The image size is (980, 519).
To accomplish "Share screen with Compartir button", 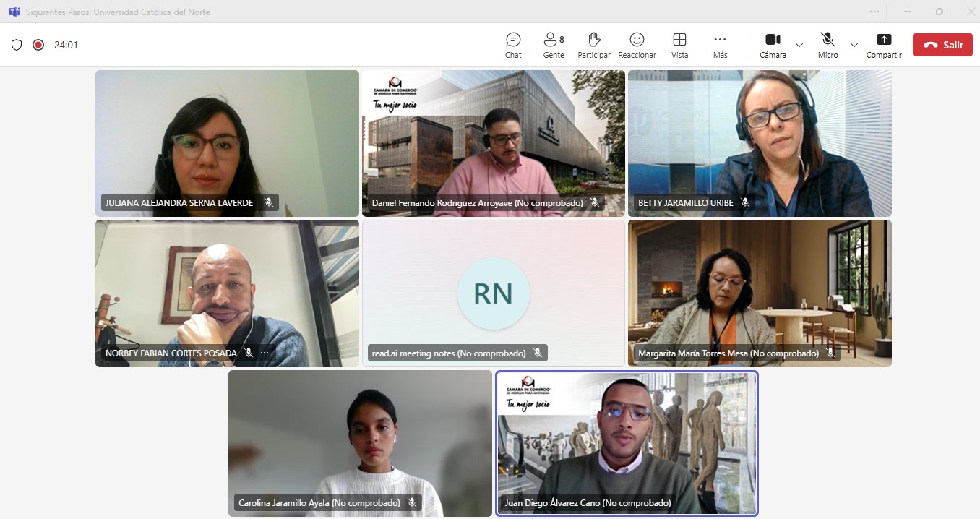I will (x=884, y=45).
